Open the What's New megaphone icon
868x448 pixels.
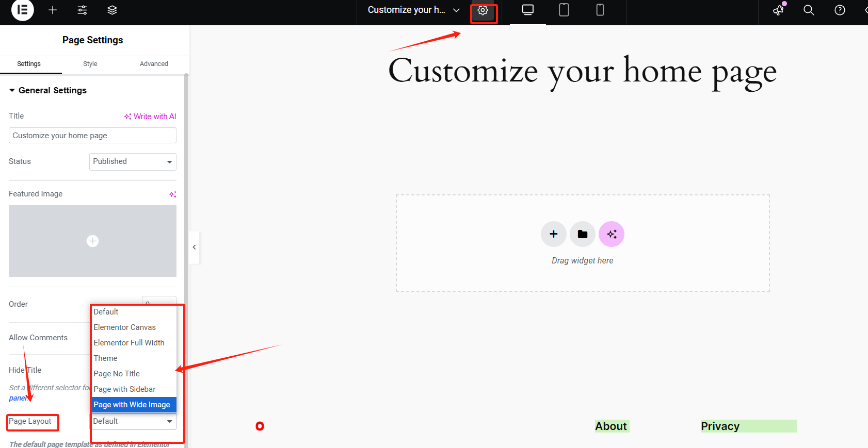click(778, 10)
